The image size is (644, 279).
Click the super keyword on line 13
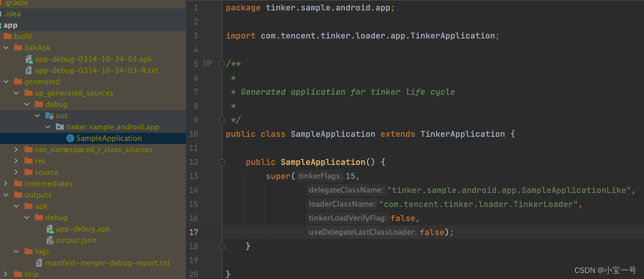tap(278, 176)
